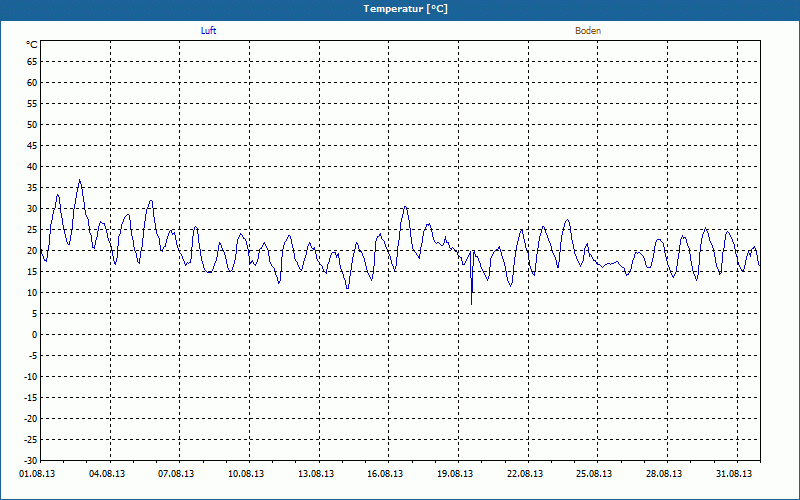The width and height of the screenshot is (800, 500).
Task: Click the 45 y-axis value
Action: tap(32, 146)
